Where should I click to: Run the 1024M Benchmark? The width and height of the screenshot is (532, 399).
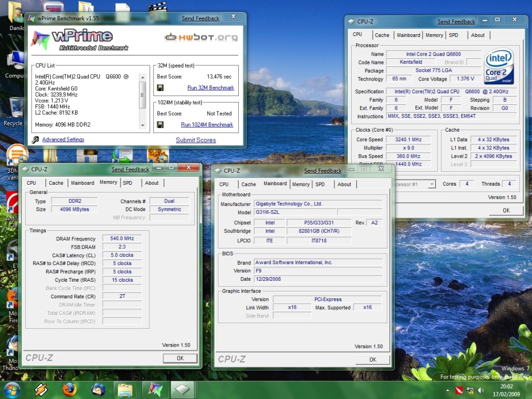207,125
